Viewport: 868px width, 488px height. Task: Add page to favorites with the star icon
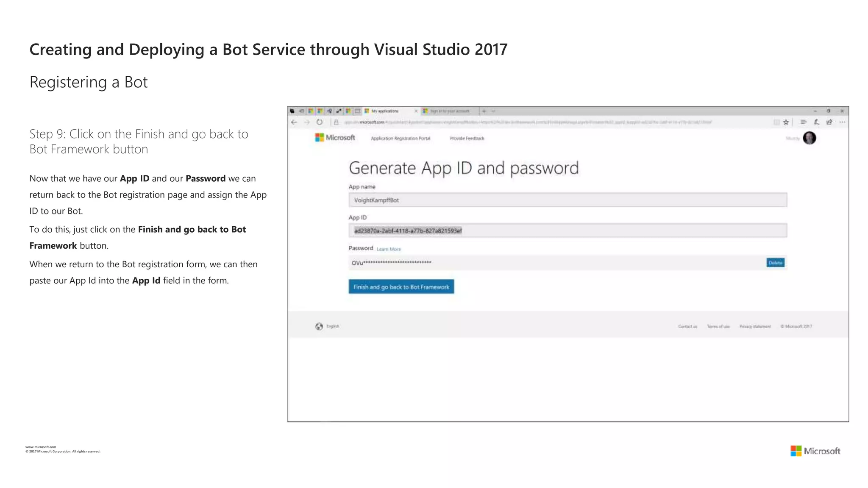[x=786, y=122]
